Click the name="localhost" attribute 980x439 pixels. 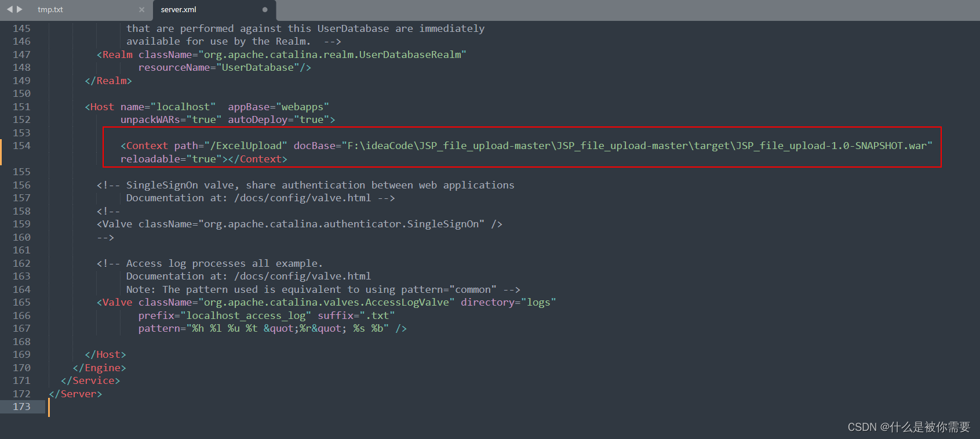168,107
